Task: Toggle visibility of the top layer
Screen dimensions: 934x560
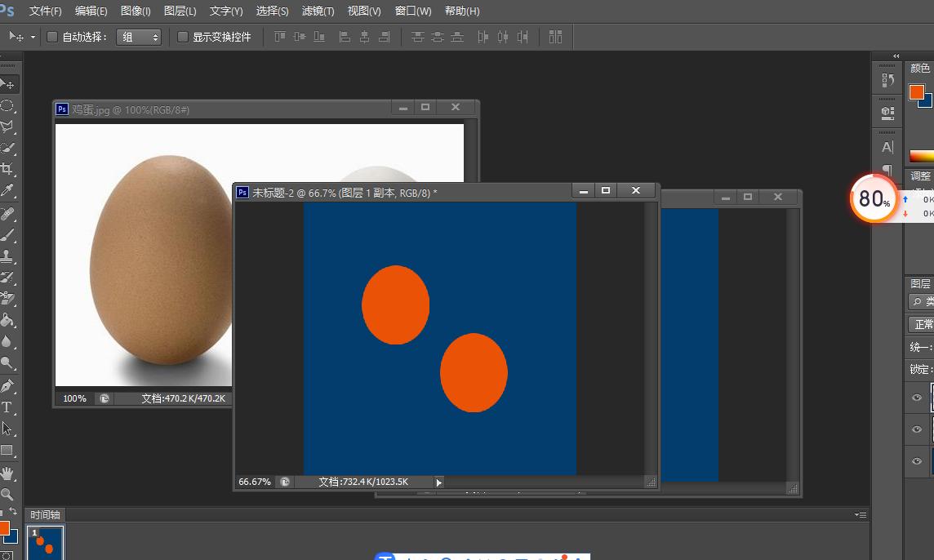Action: click(917, 398)
